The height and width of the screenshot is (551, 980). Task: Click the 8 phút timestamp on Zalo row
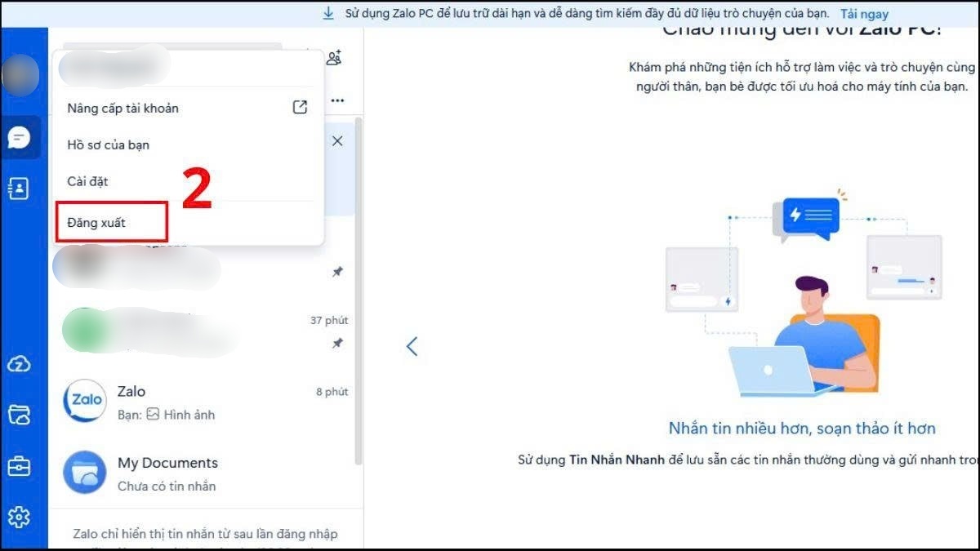(332, 392)
